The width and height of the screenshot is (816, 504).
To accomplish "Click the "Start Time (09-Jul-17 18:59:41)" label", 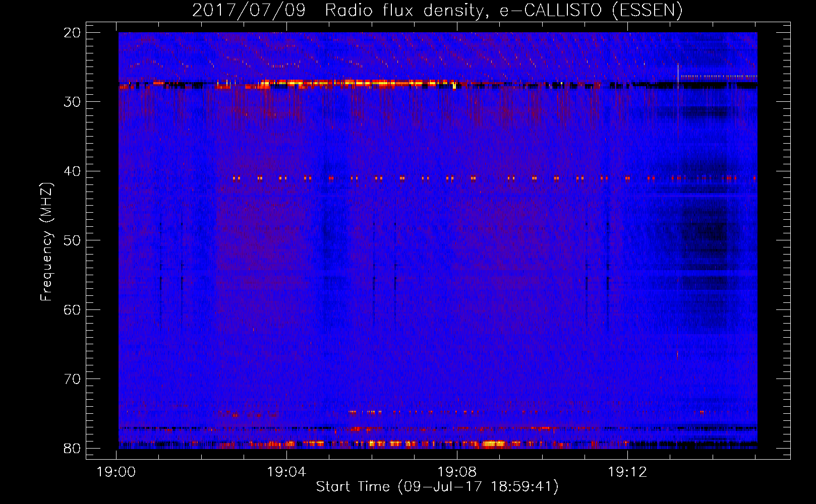I will [437, 486].
